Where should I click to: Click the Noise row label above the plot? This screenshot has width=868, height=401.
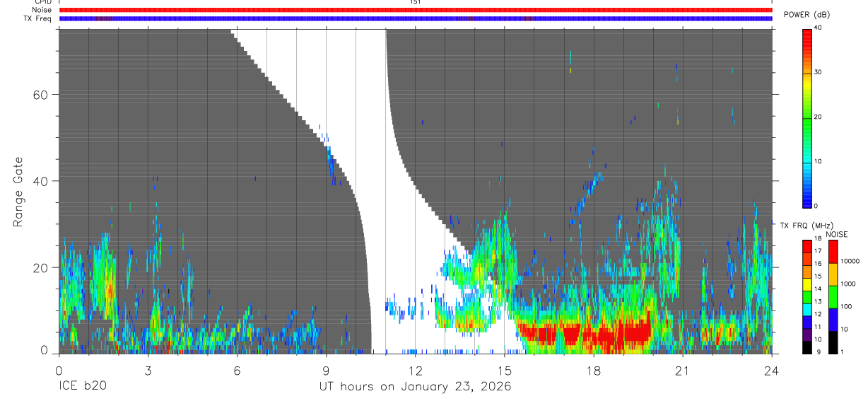42,10
